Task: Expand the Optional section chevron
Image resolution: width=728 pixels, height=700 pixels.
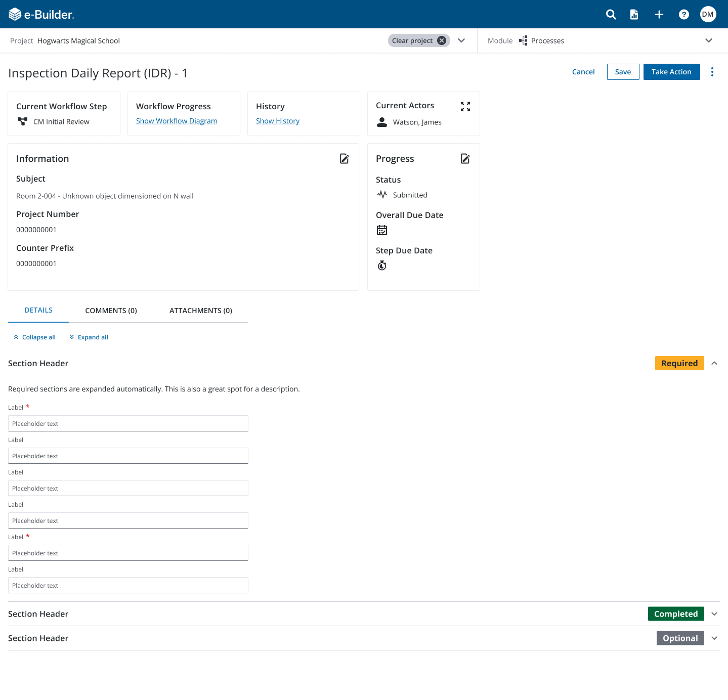Action: pos(714,638)
